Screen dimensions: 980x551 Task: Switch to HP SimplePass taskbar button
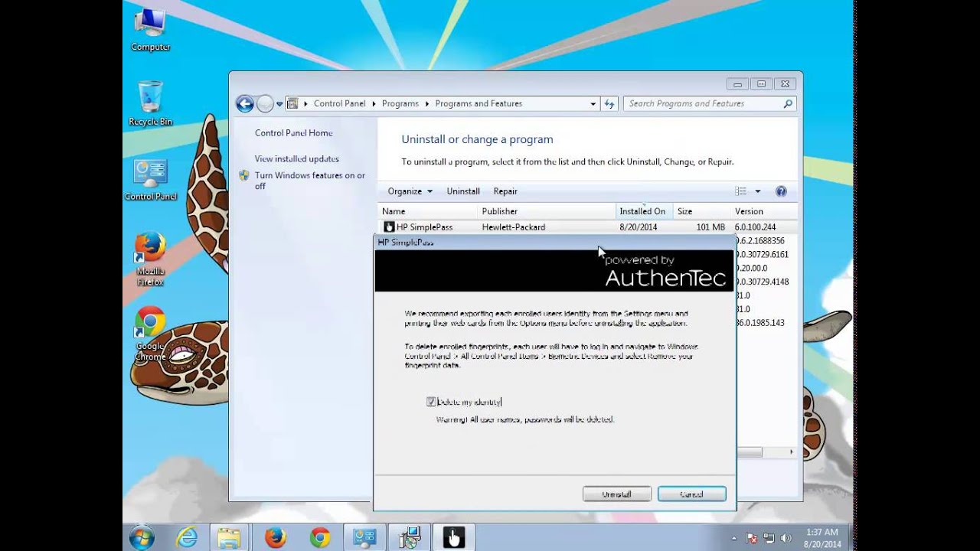click(453, 537)
